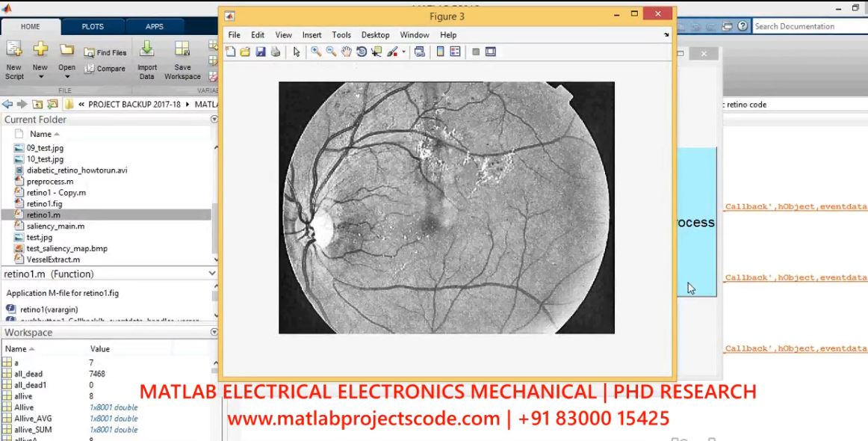Select the saliency_main.m file

55,226
